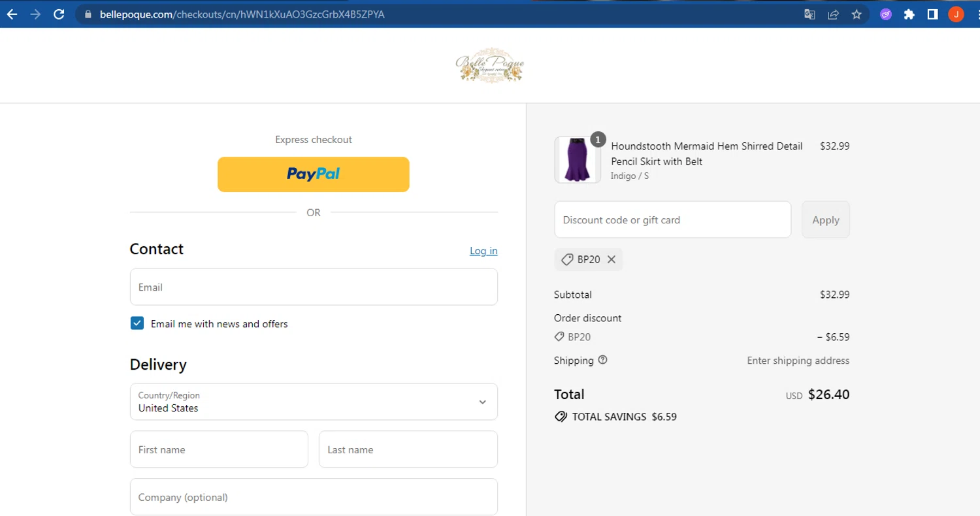Screen dimensions: 980x516
Task: Click the browser forward arrow
Action: point(35,14)
